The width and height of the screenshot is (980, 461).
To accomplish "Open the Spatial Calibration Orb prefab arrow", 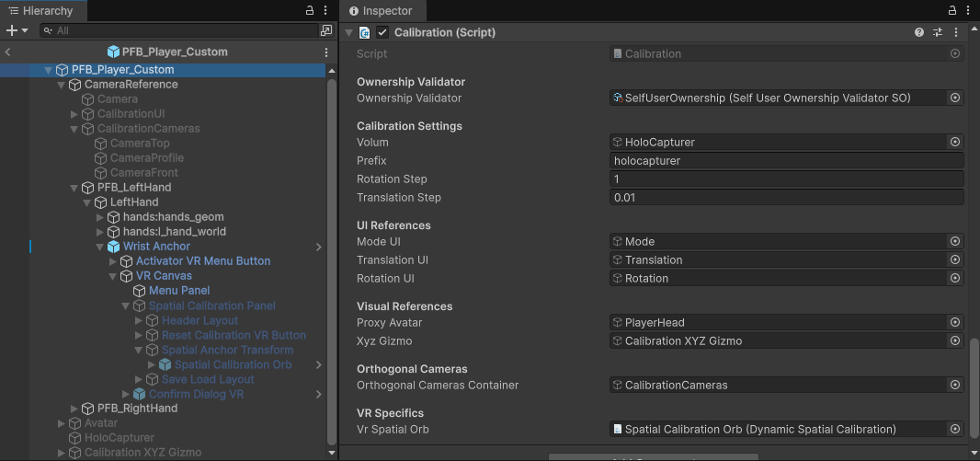I will click(319, 364).
